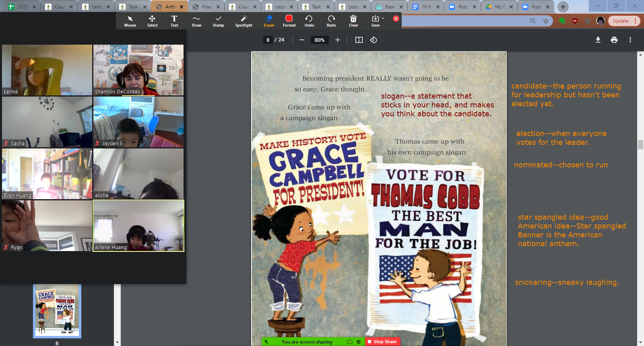Pick the Draw annotation tool
This screenshot has width=644, height=346.
pos(196,21)
